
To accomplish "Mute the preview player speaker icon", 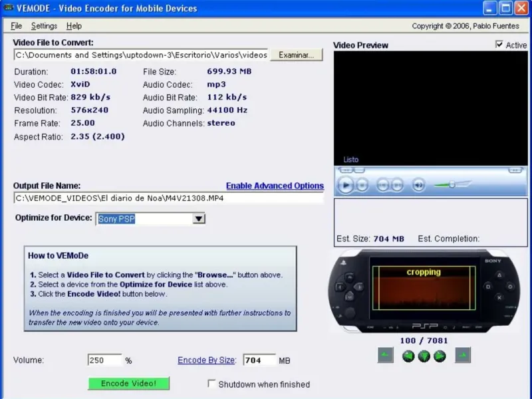I will pos(418,185).
